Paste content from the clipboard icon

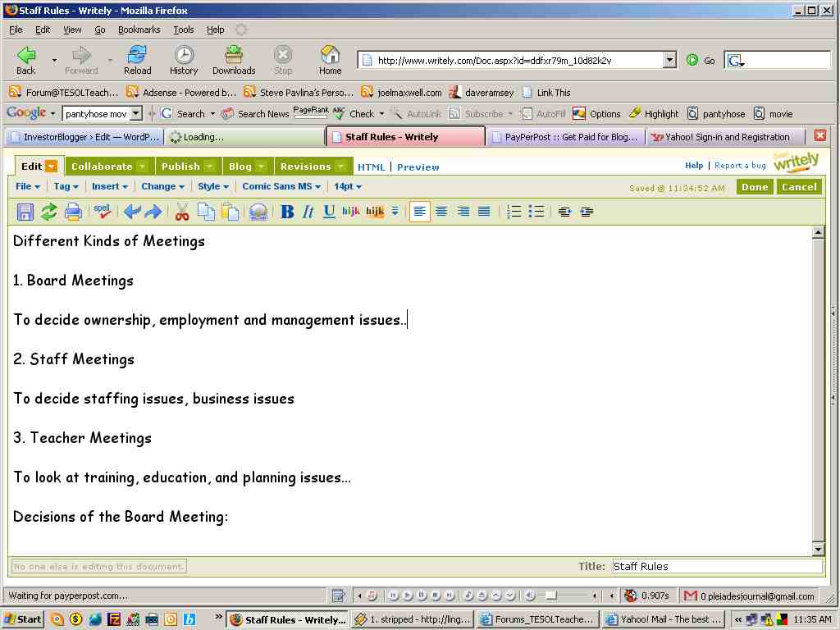pyautogui.click(x=231, y=212)
